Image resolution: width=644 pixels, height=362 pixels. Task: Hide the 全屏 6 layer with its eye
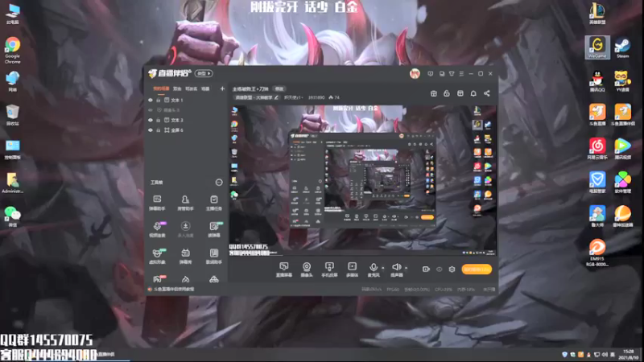[151, 130]
